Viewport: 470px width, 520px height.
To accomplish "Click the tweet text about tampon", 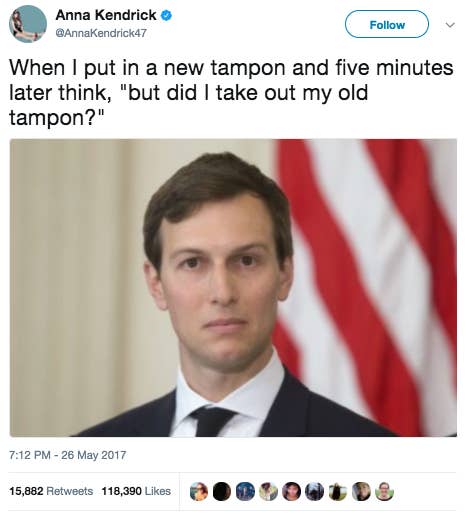I will click(231, 93).
